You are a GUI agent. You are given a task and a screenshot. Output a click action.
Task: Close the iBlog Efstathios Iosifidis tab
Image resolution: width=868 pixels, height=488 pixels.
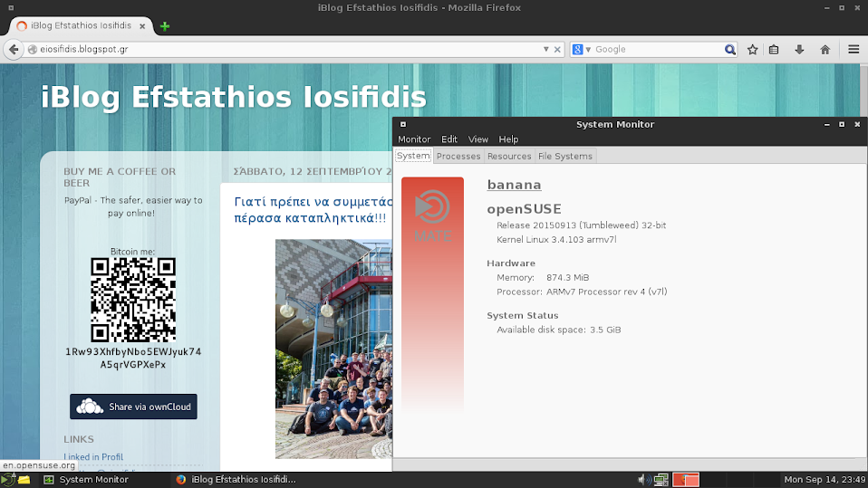coord(142,26)
